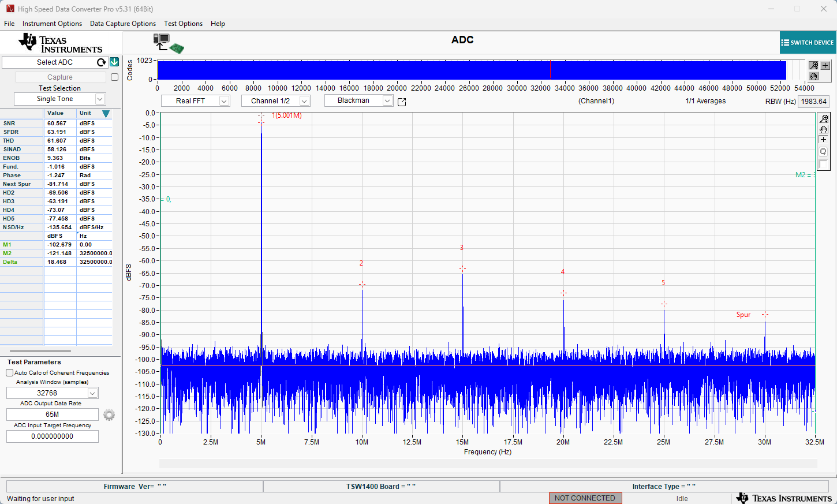Click the SWITCH DEVICE button
The image size is (837, 504).
808,43
